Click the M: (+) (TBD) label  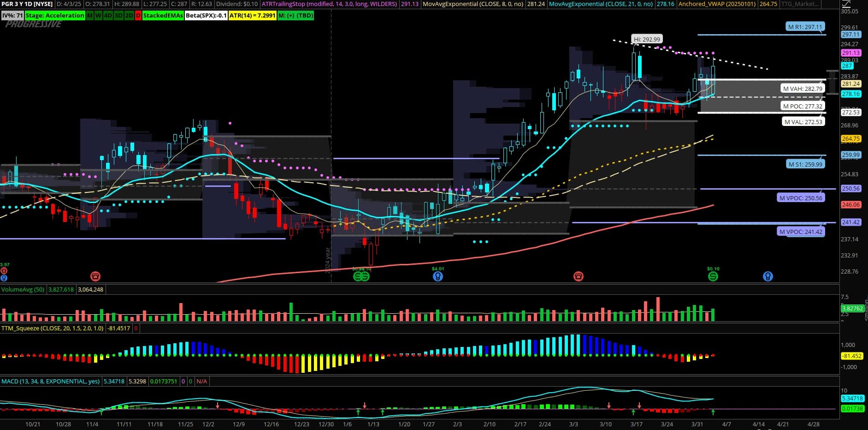point(296,15)
